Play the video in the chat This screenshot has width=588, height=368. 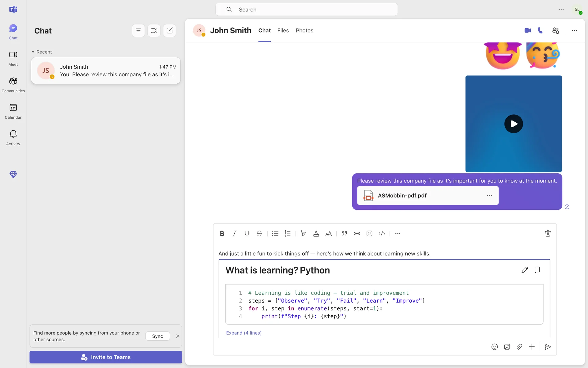pos(514,124)
